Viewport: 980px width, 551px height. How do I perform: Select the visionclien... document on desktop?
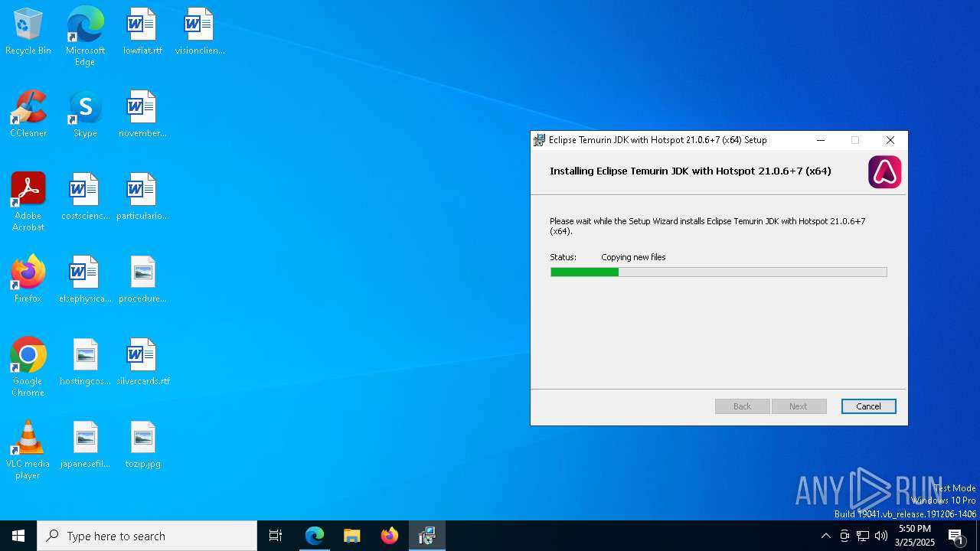[x=199, y=32]
